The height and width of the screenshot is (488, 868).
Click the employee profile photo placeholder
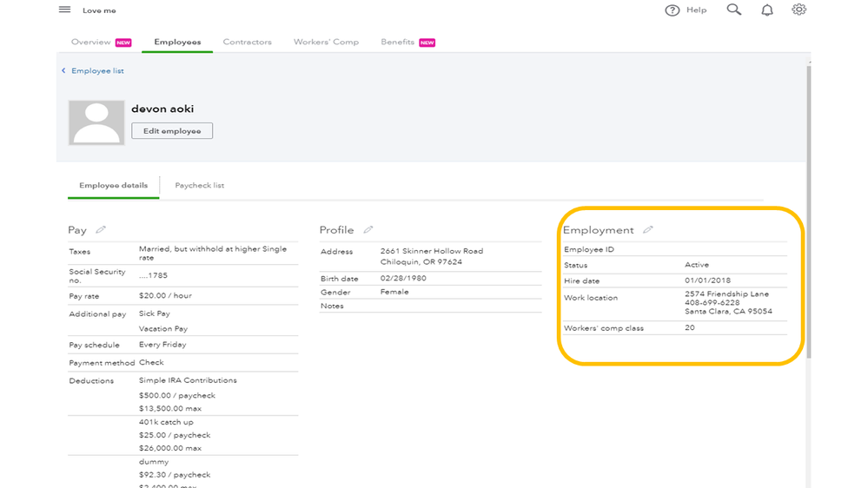[x=96, y=122]
